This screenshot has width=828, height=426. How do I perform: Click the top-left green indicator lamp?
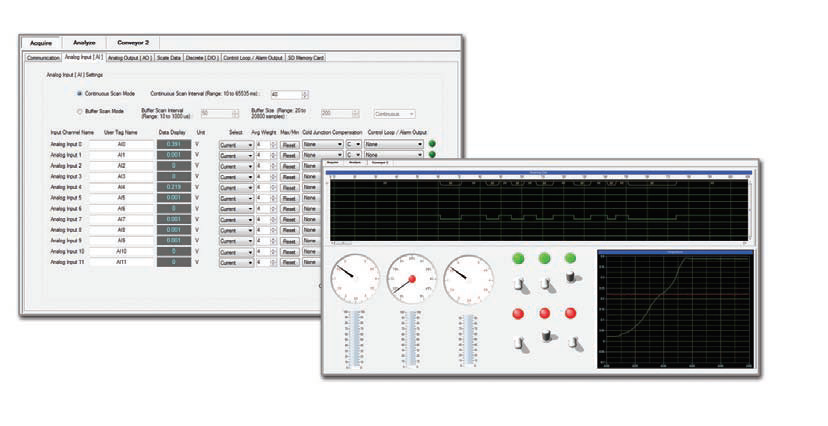(x=519, y=259)
